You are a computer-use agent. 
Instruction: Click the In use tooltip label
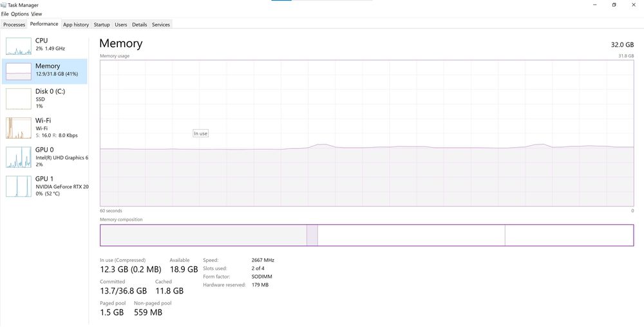coord(200,134)
